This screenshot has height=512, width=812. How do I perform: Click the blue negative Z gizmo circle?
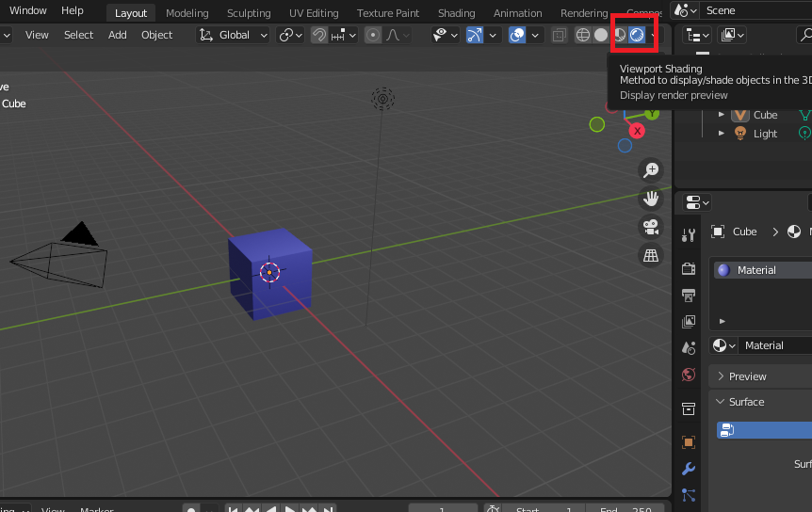625,146
